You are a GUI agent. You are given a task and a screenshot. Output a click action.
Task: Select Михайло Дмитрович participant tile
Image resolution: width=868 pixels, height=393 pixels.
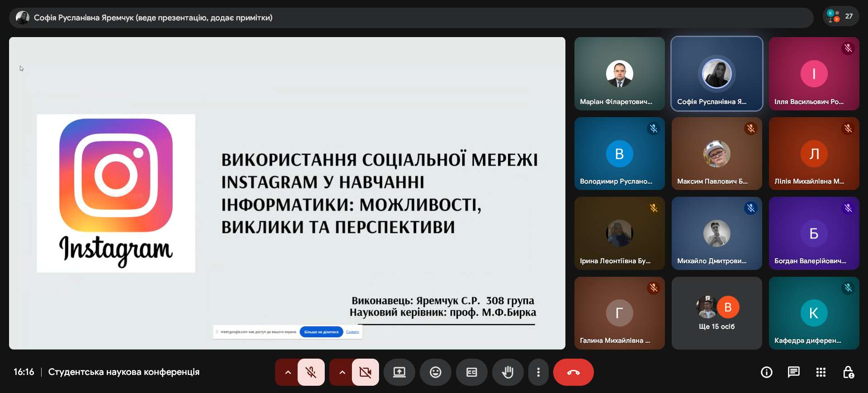point(717,233)
